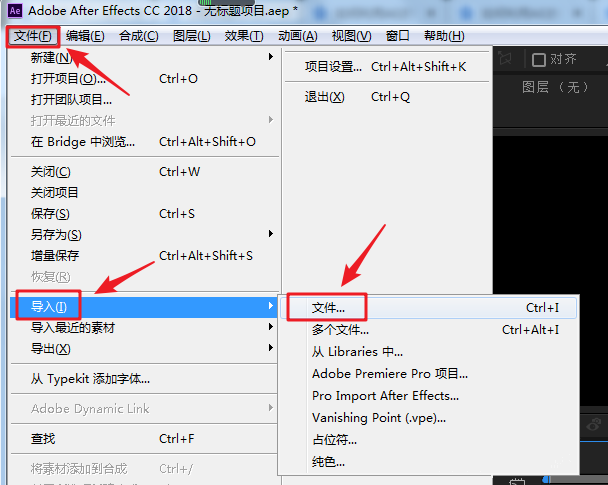Open the 文件(F) menu

[x=33, y=36]
